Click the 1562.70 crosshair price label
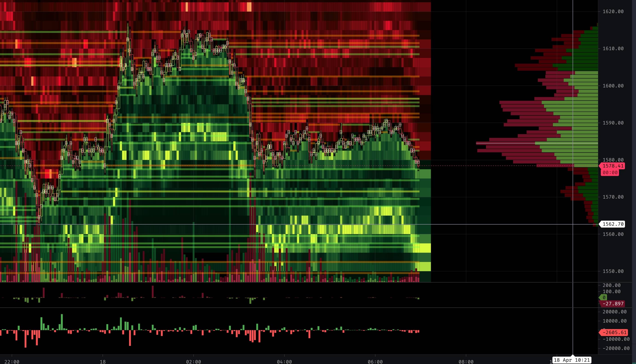 613,224
